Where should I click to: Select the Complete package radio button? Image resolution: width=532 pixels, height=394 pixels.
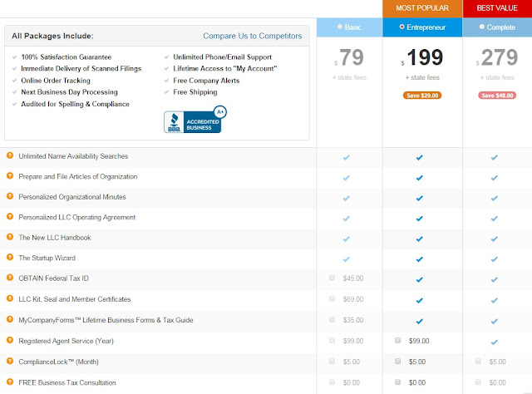tap(481, 27)
